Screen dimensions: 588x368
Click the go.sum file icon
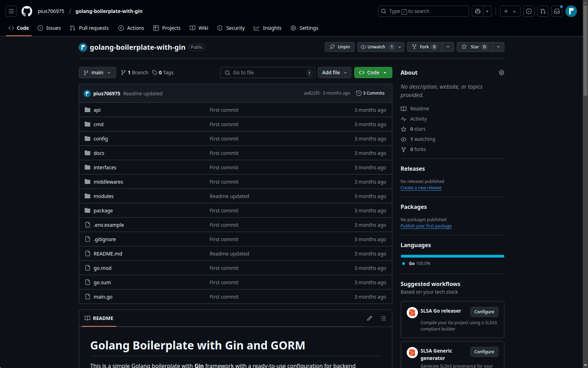(87, 282)
